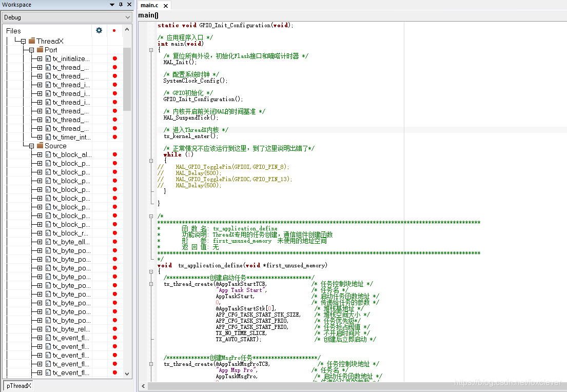The width and height of the screenshot is (567, 392).
Task: Click the APP_CFG_TASK_START_STK_SIZE argument
Action: [258, 315]
